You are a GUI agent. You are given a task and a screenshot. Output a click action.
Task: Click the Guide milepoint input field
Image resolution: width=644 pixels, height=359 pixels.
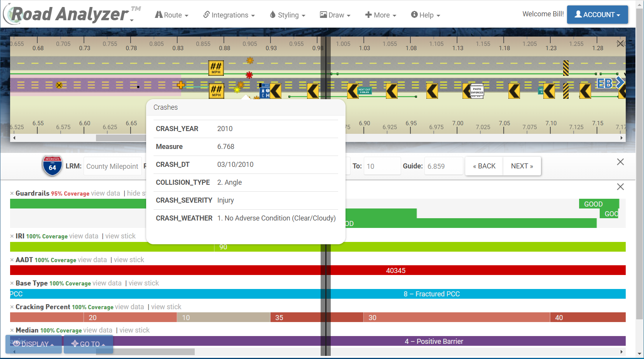(443, 166)
